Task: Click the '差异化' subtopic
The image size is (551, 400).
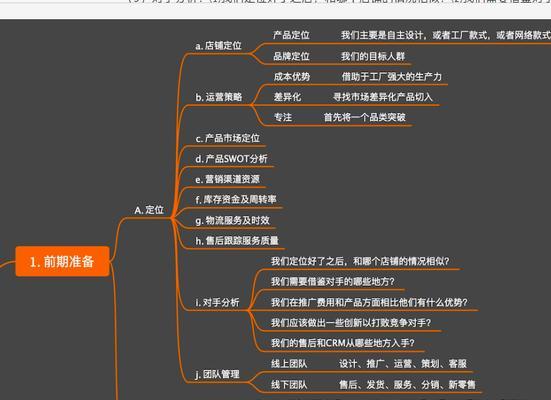Action: point(287,97)
